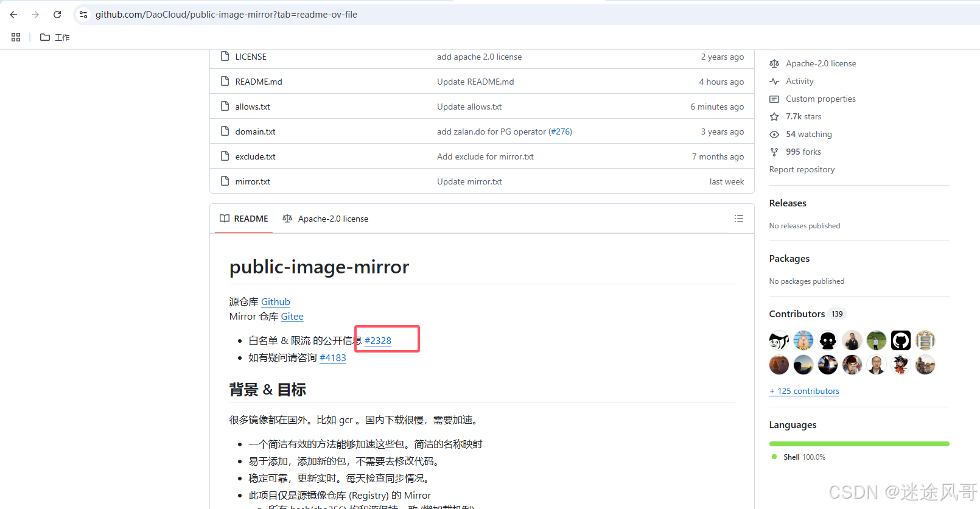Select the README tab

(244, 219)
